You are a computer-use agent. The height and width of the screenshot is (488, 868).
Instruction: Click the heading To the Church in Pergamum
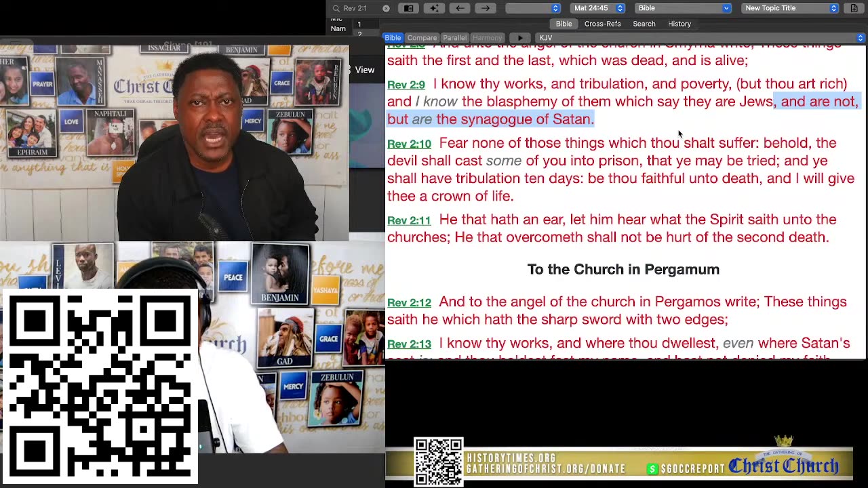(623, 270)
